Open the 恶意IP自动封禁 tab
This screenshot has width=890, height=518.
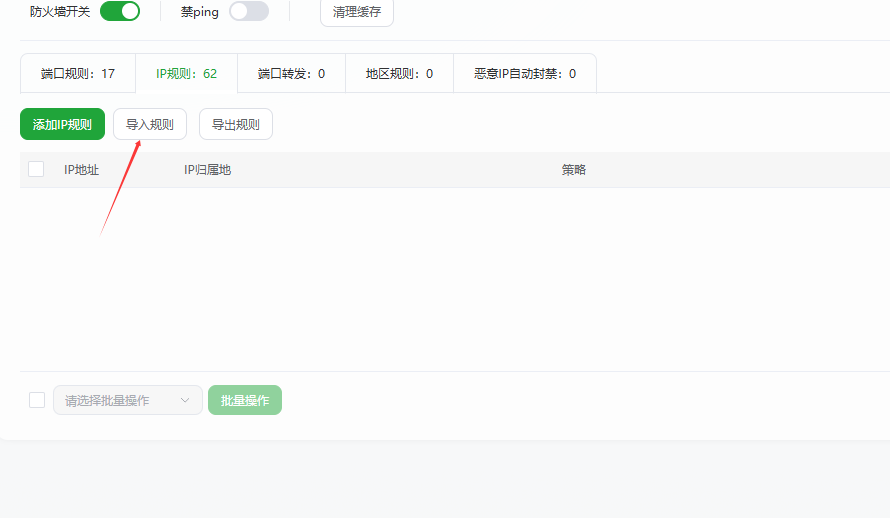[x=524, y=74]
